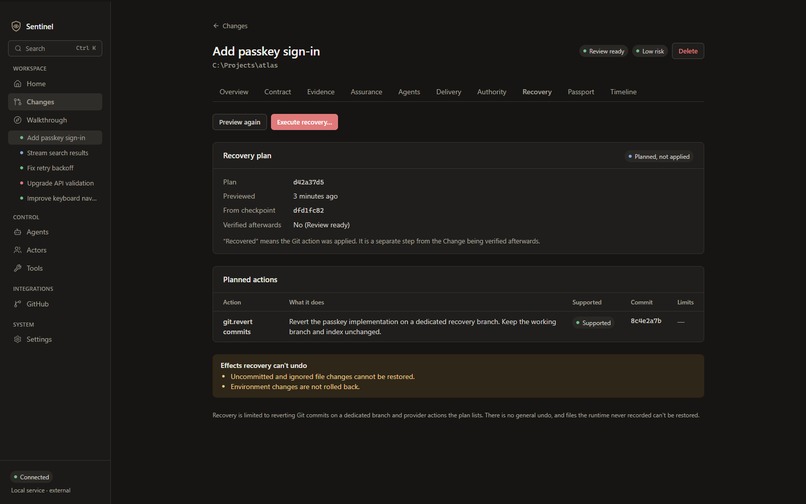Click the Sentinel shield logo icon

pos(16,26)
